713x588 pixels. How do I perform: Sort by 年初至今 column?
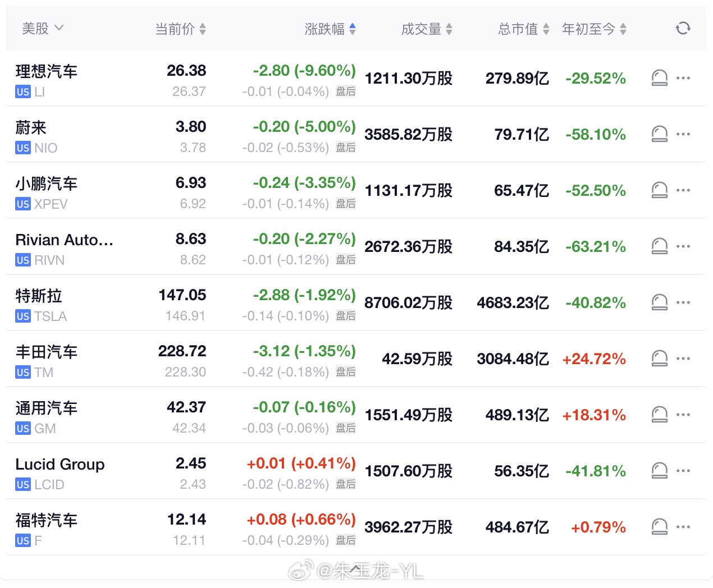click(x=594, y=29)
